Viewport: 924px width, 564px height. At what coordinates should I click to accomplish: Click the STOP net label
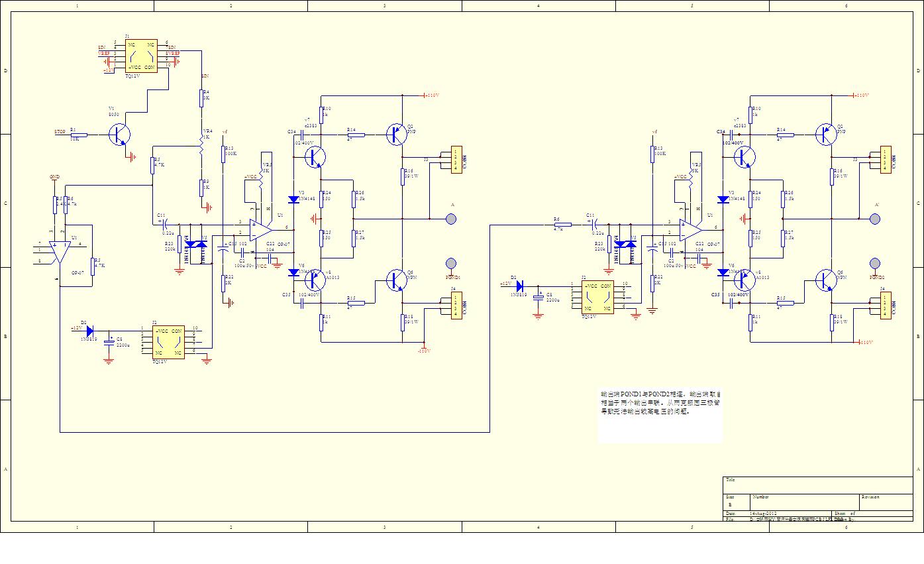click(60, 133)
